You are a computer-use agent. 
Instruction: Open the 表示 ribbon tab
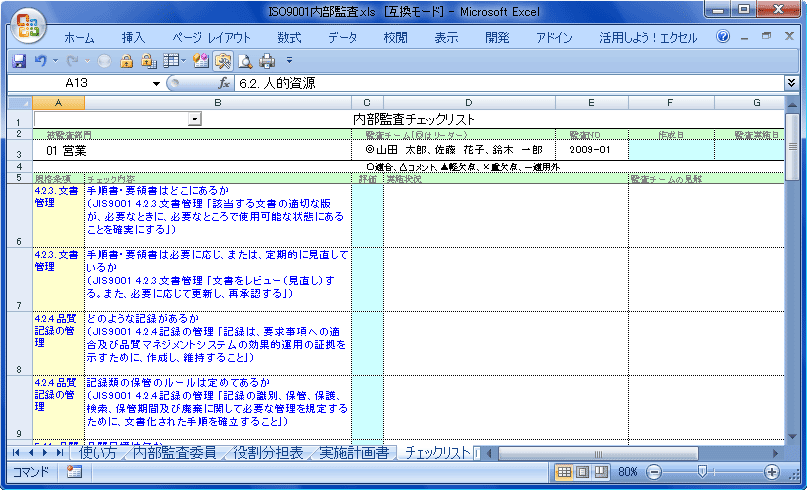point(446,38)
